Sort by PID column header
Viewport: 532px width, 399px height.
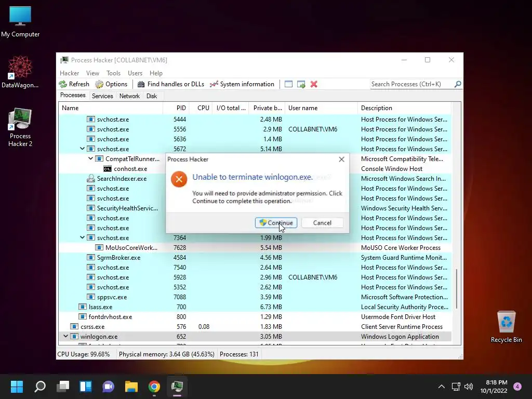click(176, 108)
